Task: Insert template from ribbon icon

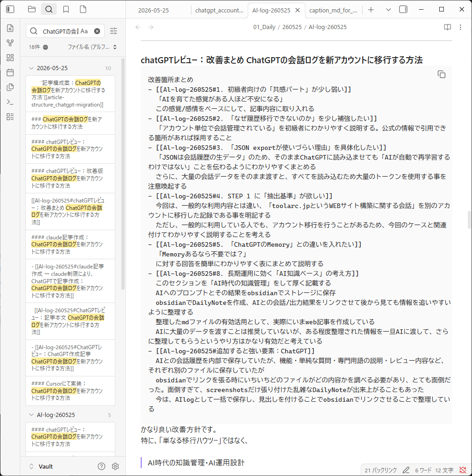Action: 10,87
